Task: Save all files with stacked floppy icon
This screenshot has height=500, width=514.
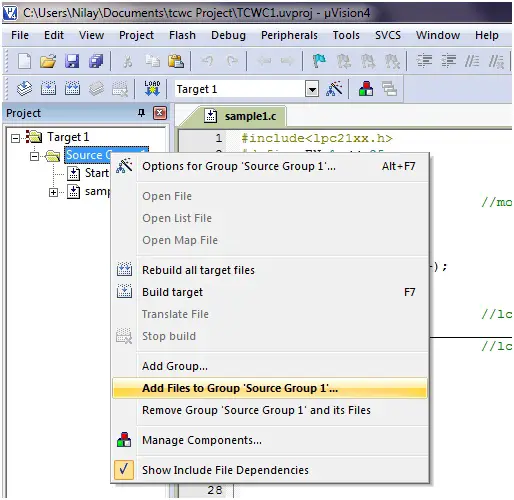Action: tap(96, 61)
